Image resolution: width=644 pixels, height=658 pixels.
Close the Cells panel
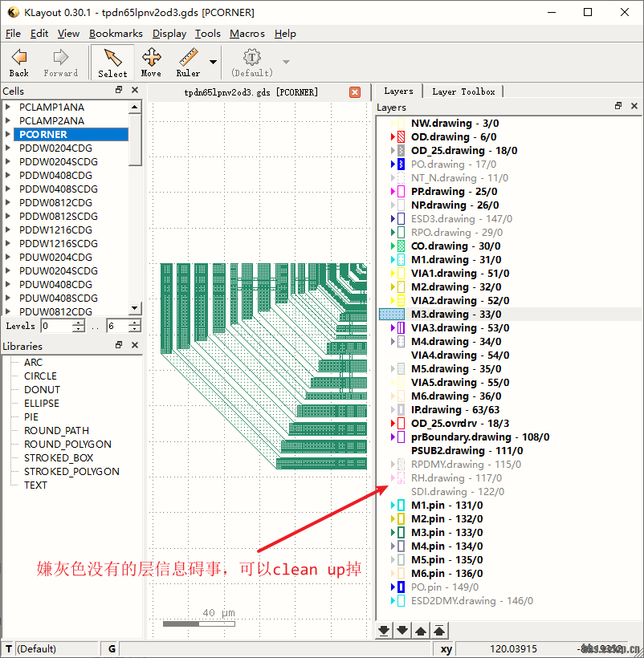coord(135,90)
